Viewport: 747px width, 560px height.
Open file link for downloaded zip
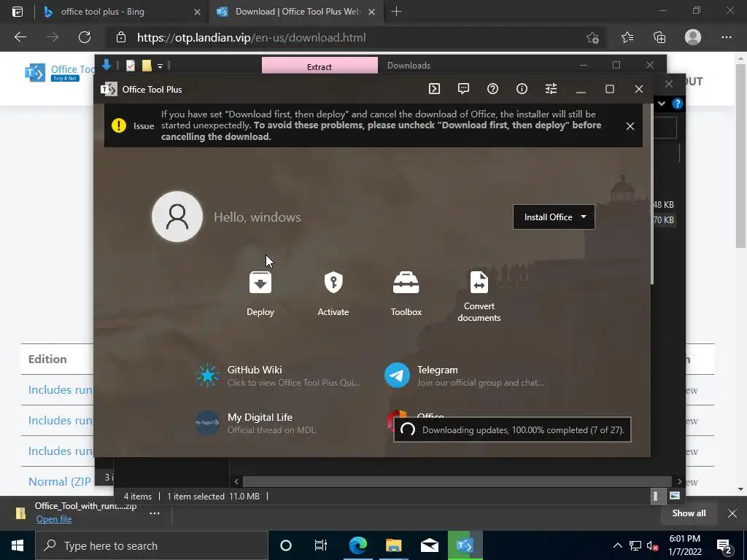54,519
